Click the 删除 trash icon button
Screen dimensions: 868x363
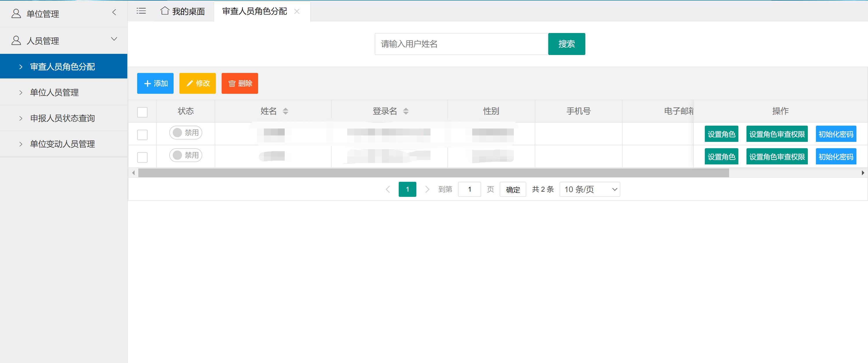pyautogui.click(x=232, y=83)
